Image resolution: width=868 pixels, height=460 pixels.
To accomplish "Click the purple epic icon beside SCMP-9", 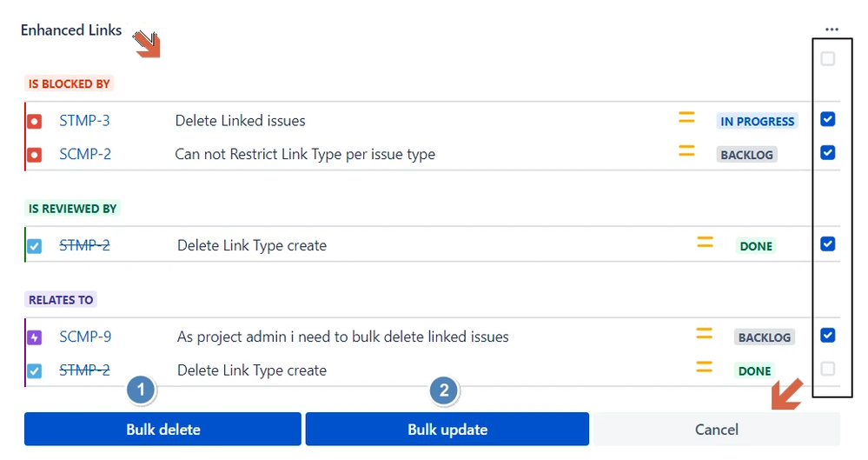I will click(35, 337).
